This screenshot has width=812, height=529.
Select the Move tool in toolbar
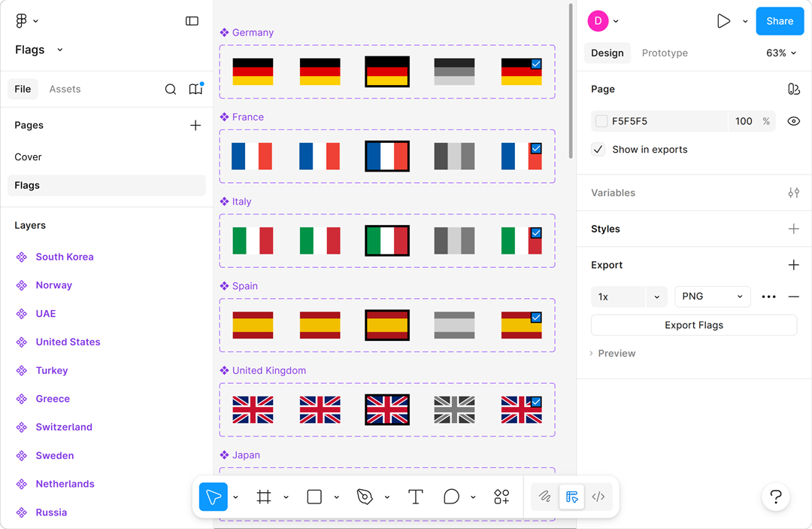point(214,497)
